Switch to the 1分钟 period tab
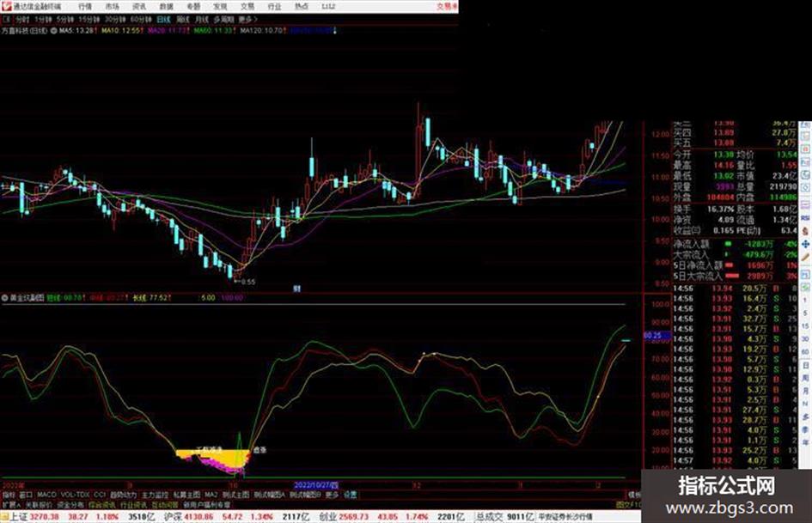 tap(44, 20)
